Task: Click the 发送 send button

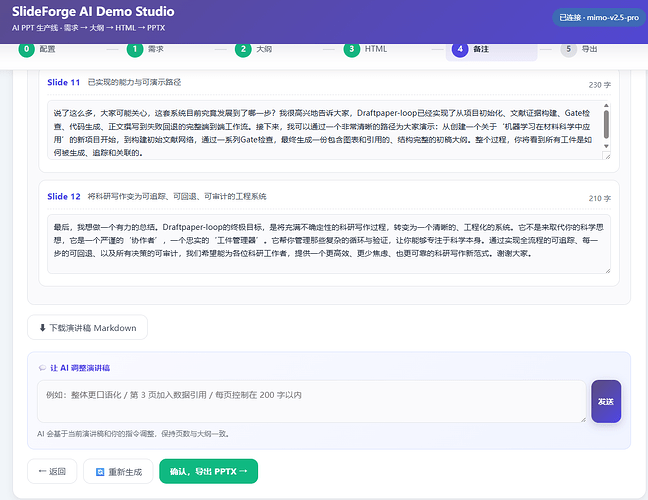Action: point(606,401)
